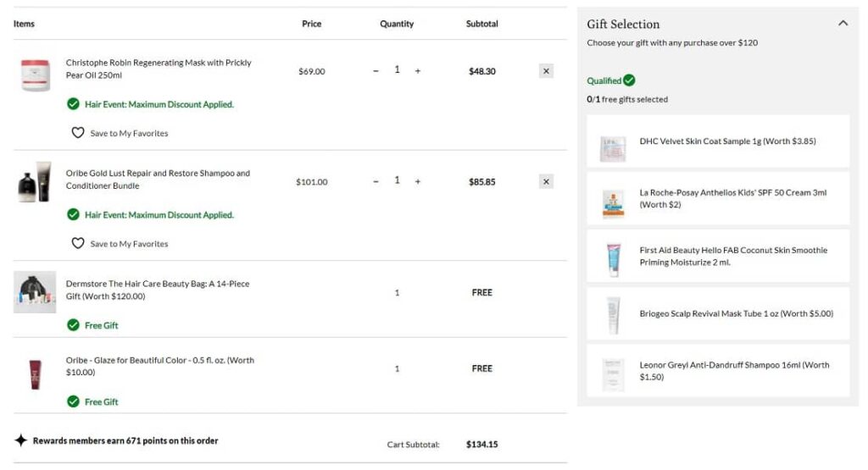Viewport: 868px width, 470px height.
Task: Increase quantity of Christophe Robin mask
Action: coord(418,71)
